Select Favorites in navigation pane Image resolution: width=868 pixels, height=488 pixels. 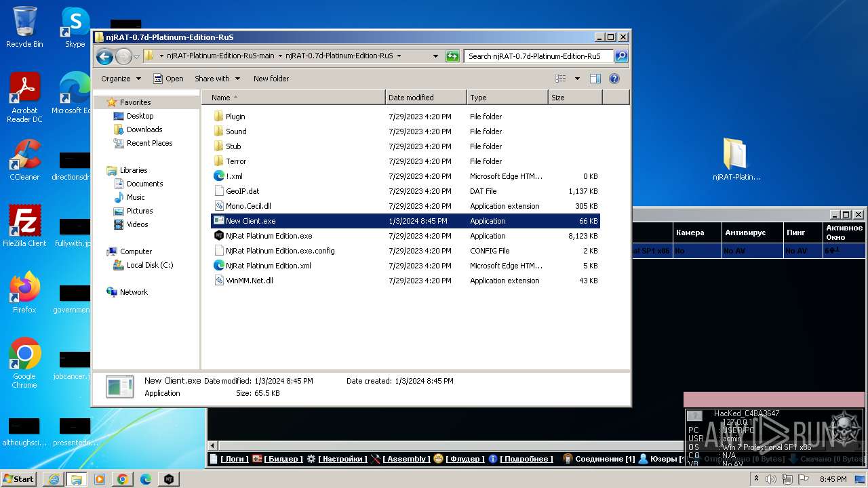pos(135,102)
